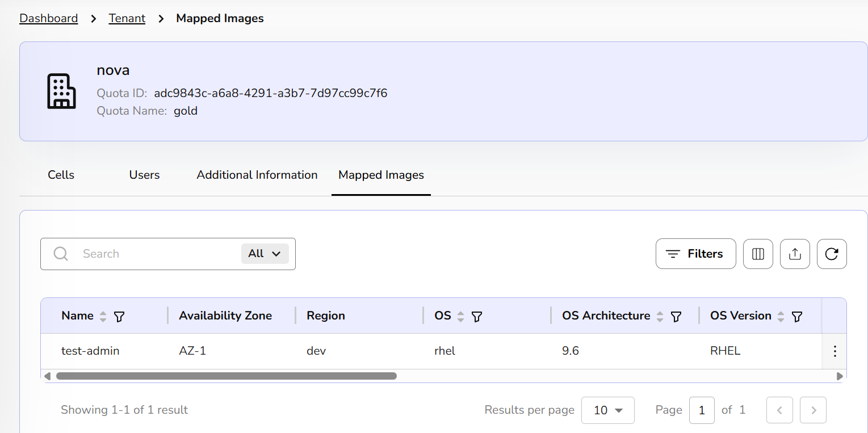Click the export upload icon
868x433 pixels.
pos(795,254)
